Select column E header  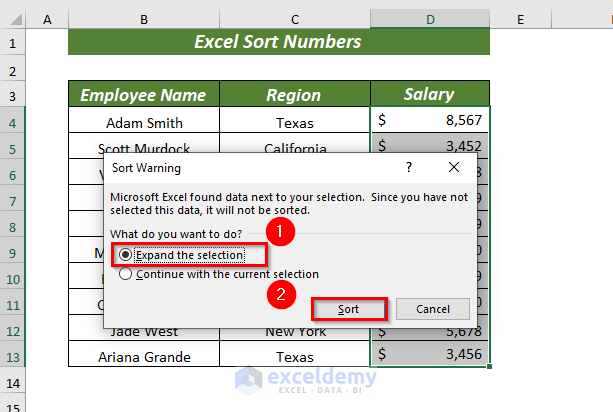520,19
